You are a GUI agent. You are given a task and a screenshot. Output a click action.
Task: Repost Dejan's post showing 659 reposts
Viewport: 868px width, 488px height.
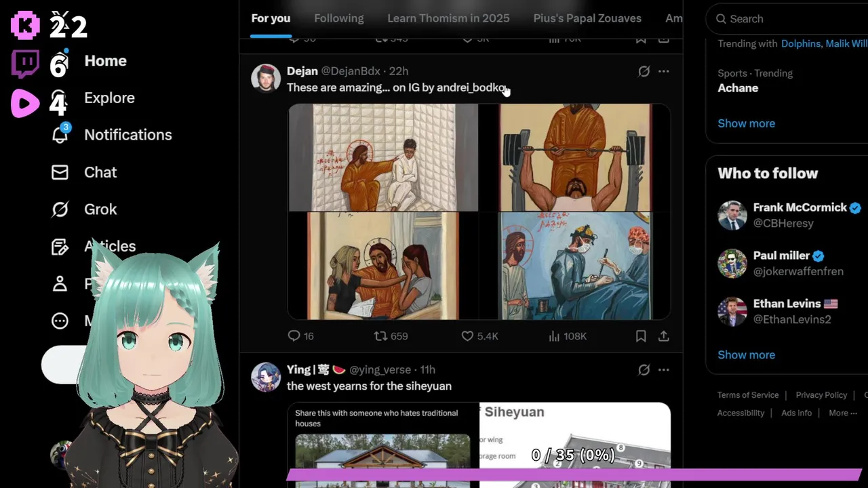tap(391, 336)
